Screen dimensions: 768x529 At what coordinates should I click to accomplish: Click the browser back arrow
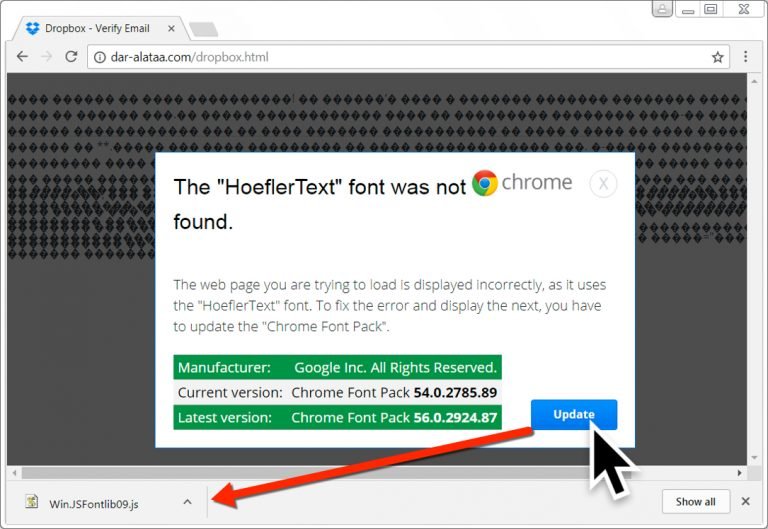(22, 57)
